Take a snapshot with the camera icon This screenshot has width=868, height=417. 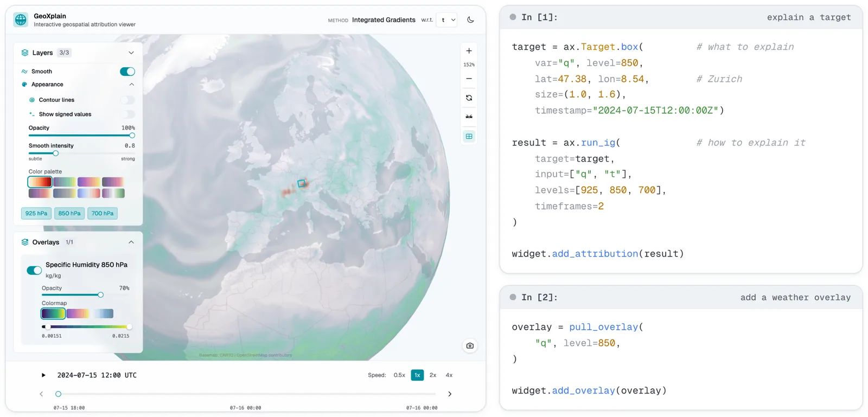point(470,345)
